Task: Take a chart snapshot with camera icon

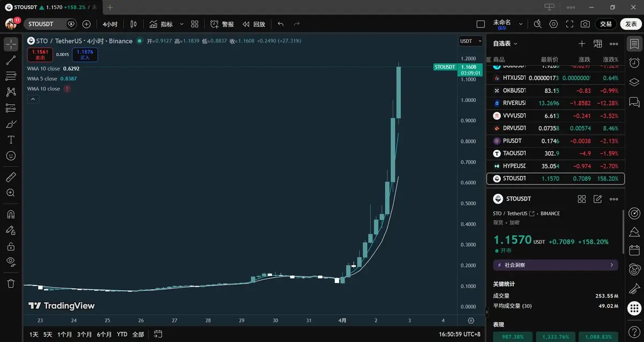Action: [585, 24]
